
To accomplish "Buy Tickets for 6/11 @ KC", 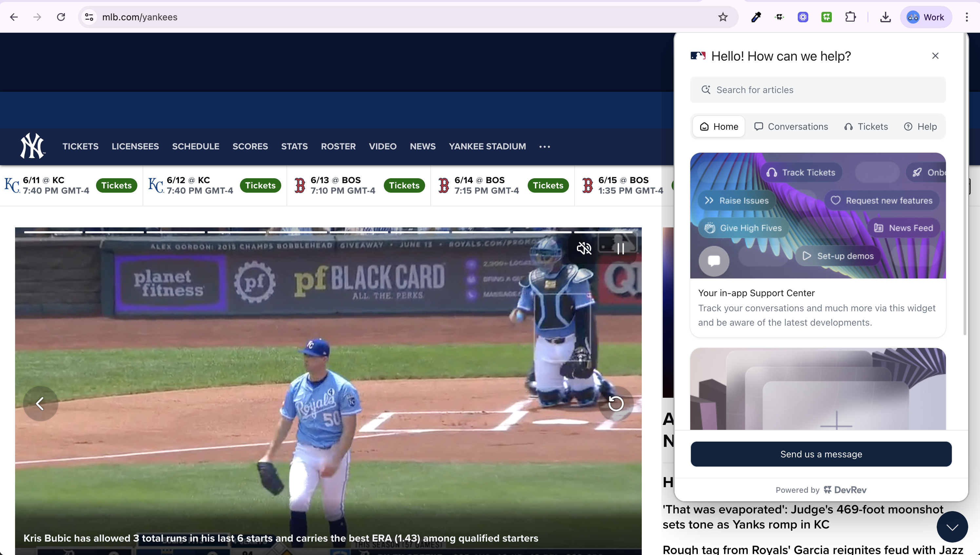I will (116, 185).
